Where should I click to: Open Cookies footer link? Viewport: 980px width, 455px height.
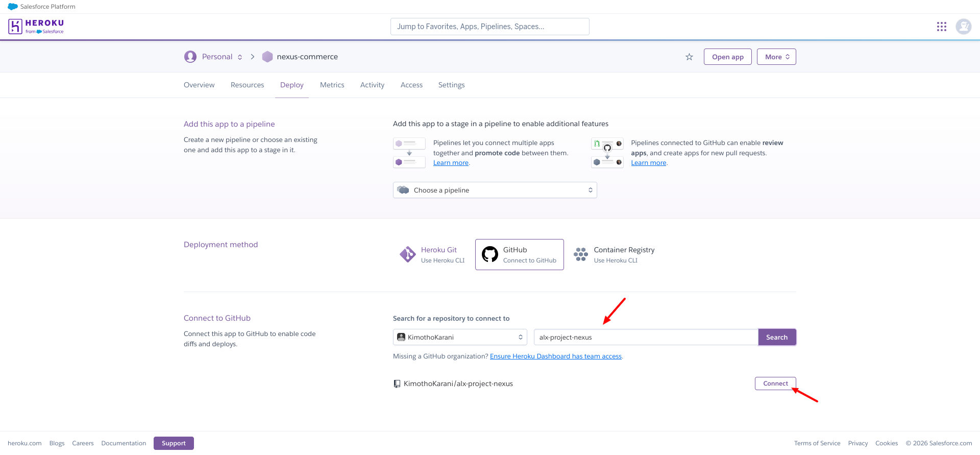tap(887, 443)
